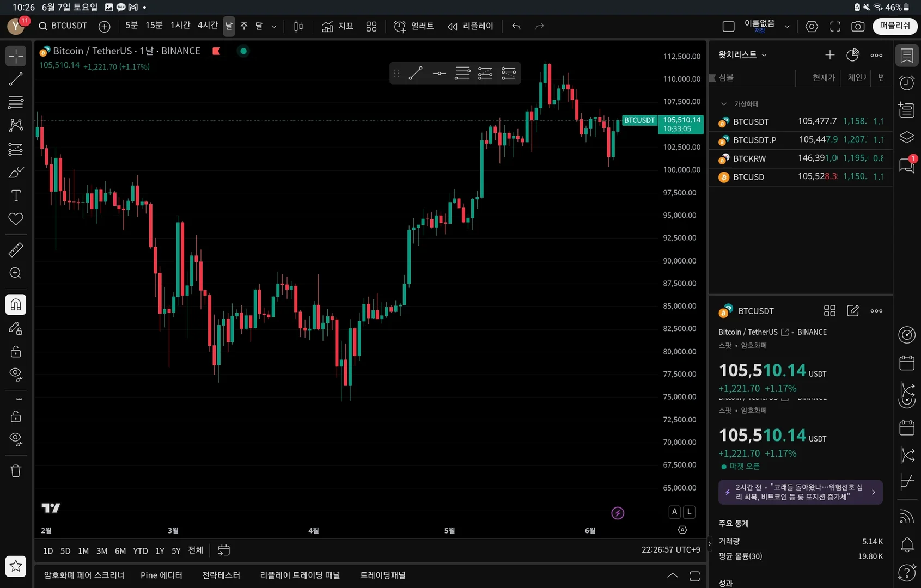
Task: Open watchlist header more options menu
Action: 876,55
